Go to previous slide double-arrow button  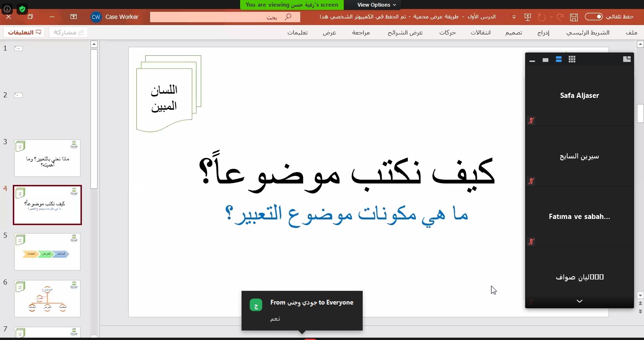coord(640,304)
